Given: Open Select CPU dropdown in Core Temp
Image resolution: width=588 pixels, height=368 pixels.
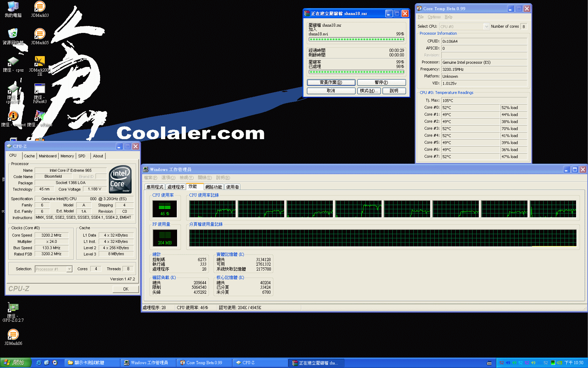Looking at the screenshot, I should pos(464,26).
